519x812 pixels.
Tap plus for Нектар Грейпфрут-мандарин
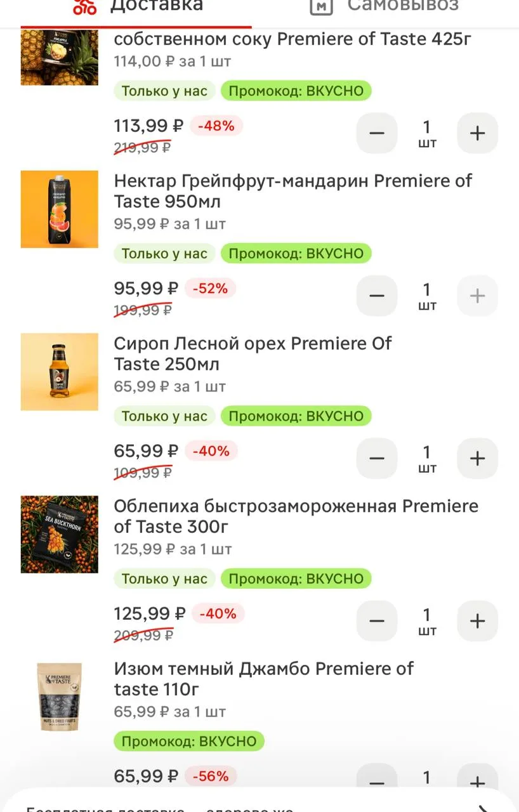(x=477, y=296)
